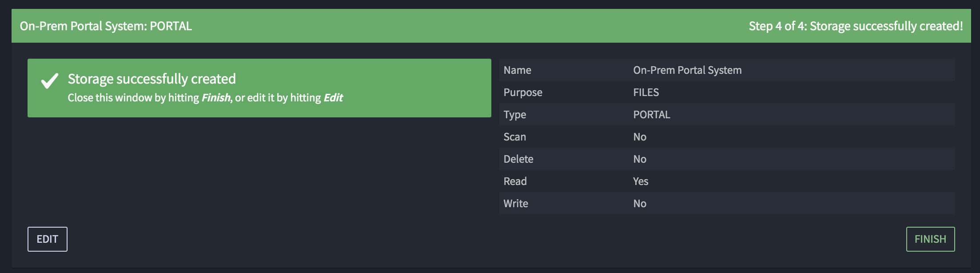Image resolution: width=980 pixels, height=273 pixels.
Task: Click the 'On-Prem Portal System: PORTAL' header title
Action: pyautogui.click(x=106, y=26)
